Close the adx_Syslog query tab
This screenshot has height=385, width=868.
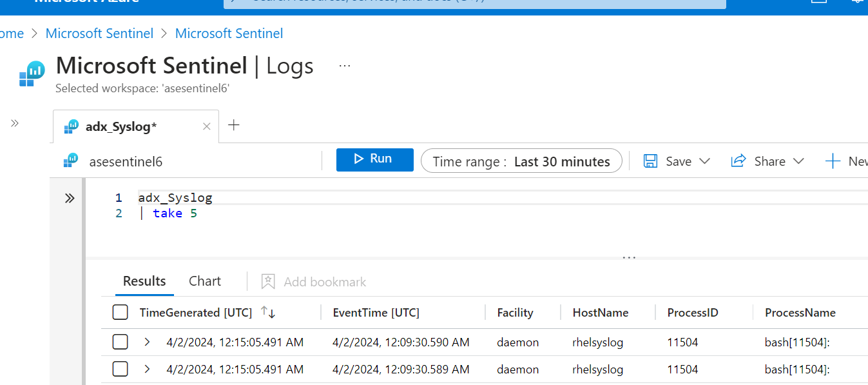point(207,127)
